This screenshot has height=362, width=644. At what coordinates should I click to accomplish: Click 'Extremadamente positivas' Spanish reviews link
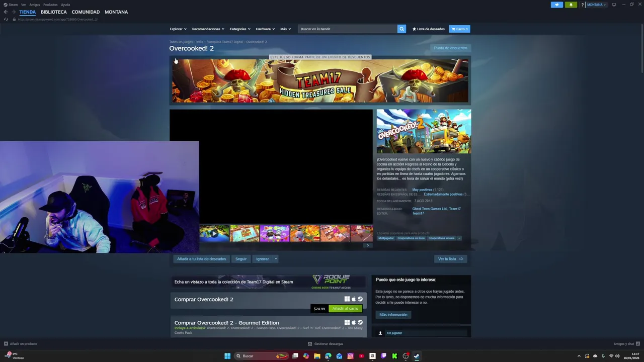(443, 194)
